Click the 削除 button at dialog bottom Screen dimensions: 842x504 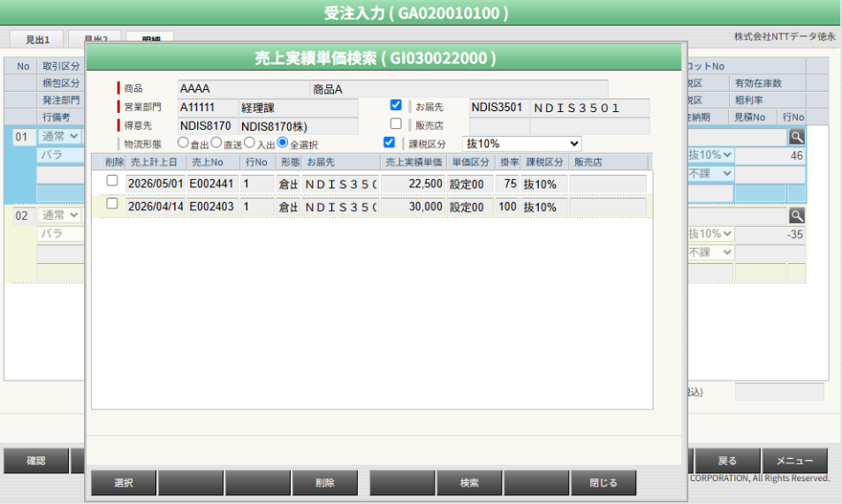click(325, 483)
